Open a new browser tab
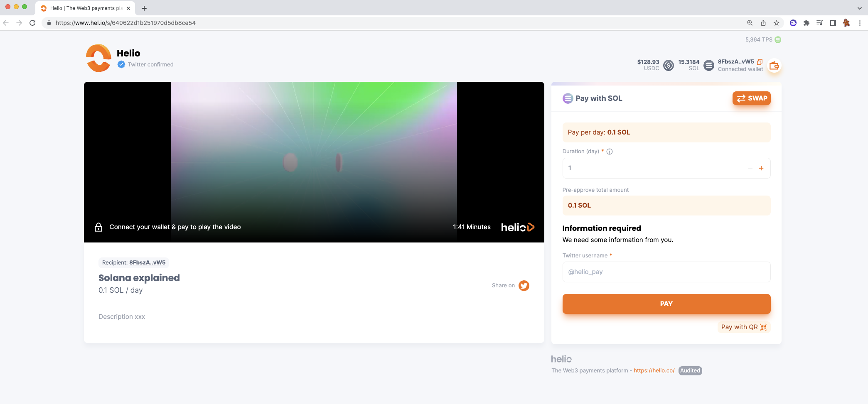This screenshot has height=404, width=868. (x=144, y=8)
